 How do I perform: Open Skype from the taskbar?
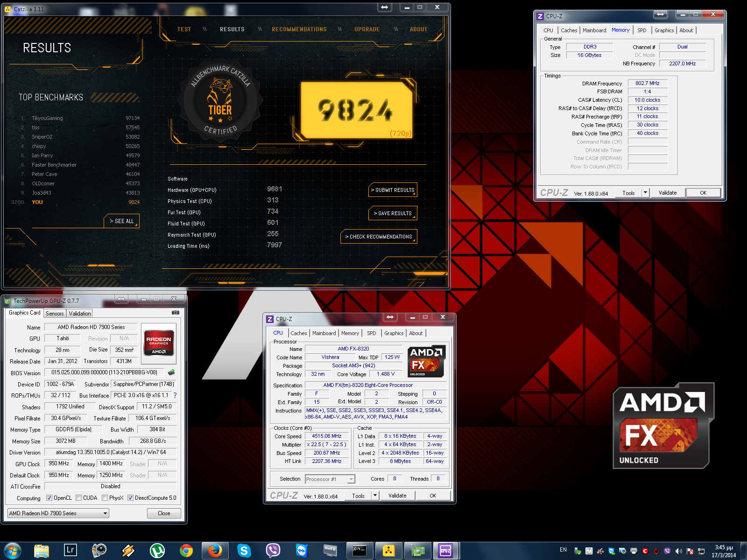[244, 551]
